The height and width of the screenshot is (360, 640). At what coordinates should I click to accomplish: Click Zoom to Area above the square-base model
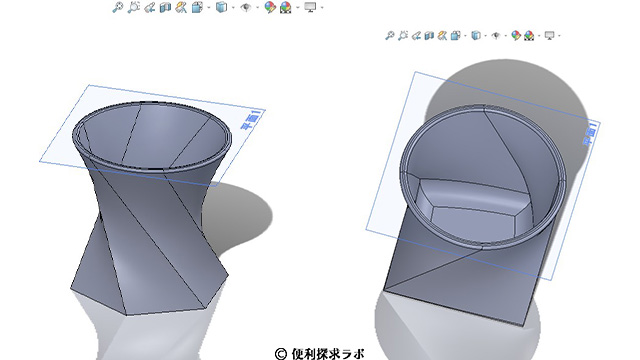[x=403, y=36]
